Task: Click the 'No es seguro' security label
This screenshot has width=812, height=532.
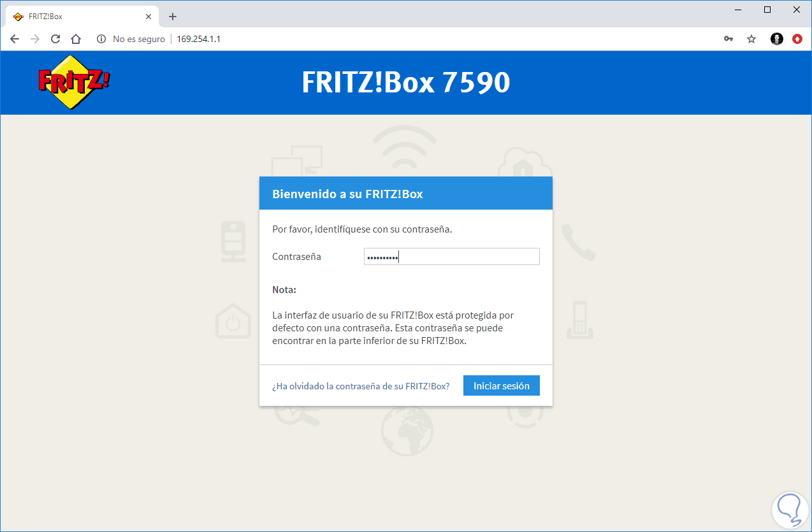Action: 139,39
